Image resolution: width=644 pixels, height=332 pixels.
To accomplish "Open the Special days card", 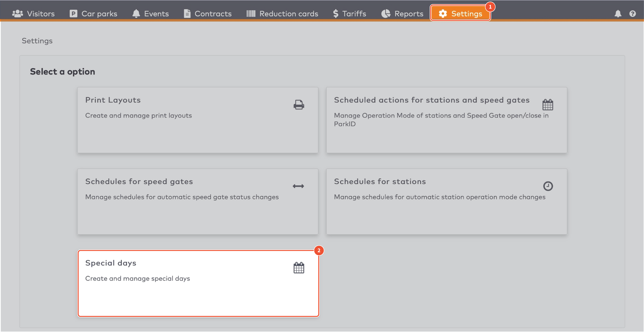I will 198,283.
